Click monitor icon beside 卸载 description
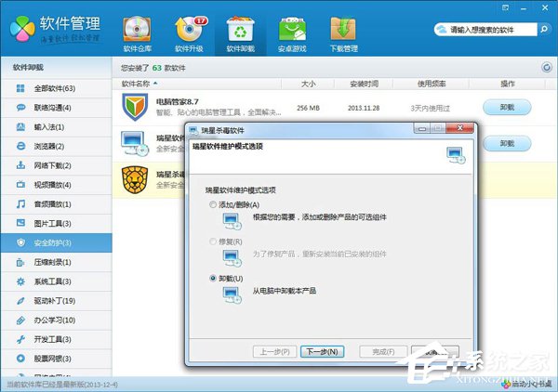 (x=232, y=295)
